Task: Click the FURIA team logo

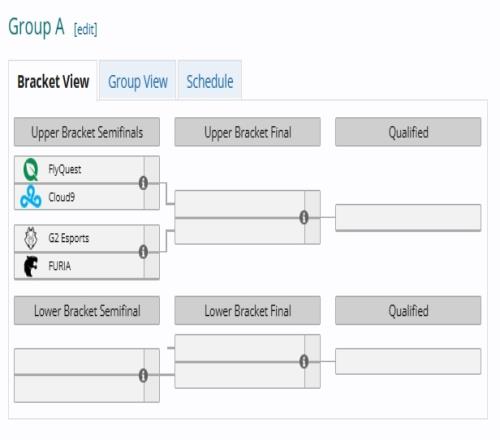Action: (31, 266)
